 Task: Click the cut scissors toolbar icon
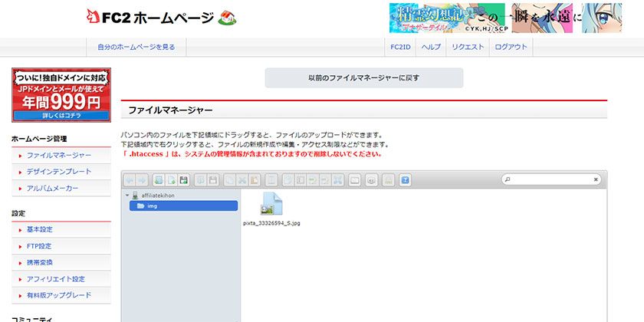pyautogui.click(x=242, y=180)
